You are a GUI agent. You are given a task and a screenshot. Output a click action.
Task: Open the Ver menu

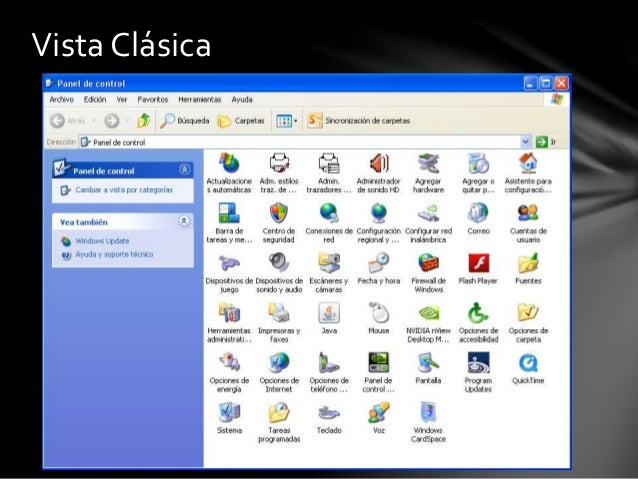(122, 99)
